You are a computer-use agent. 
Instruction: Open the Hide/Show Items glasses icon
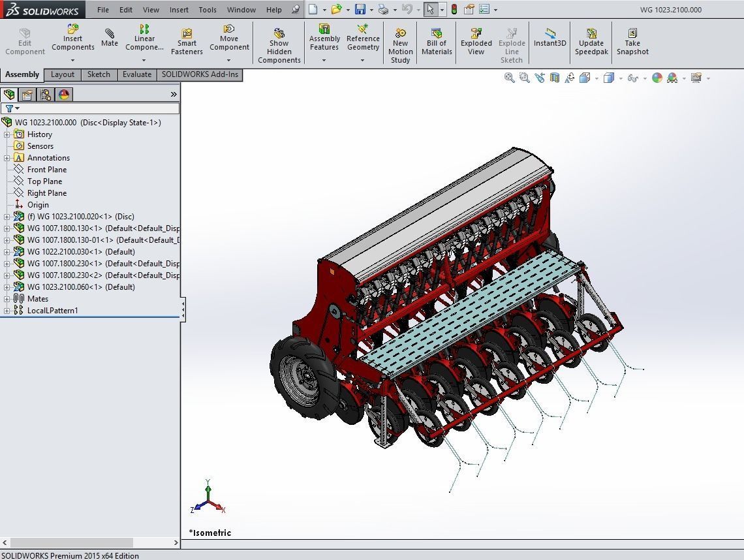pos(632,78)
